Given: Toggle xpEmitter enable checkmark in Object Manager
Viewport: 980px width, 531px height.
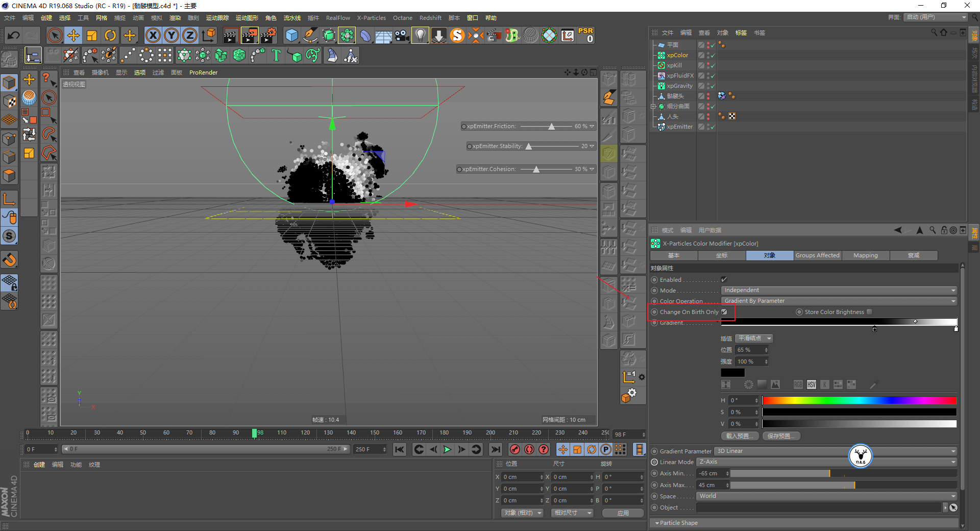Looking at the screenshot, I should coord(713,127).
